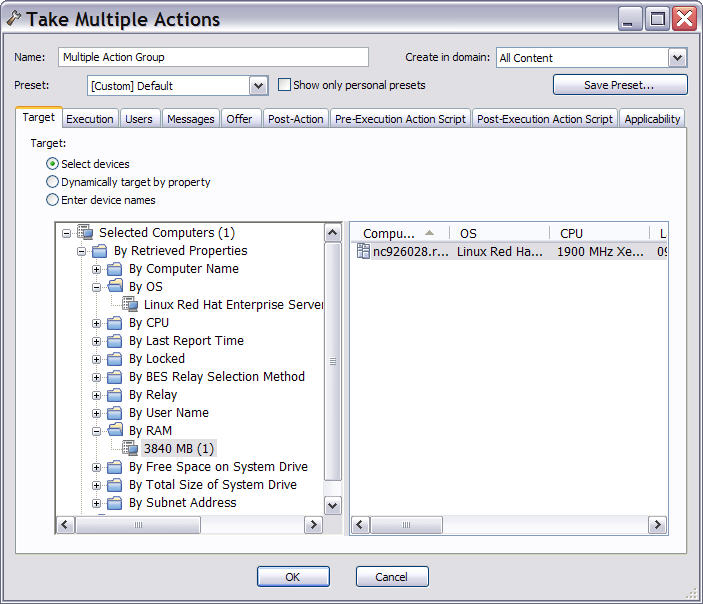
Task: Click the By Last Report Time folder icon
Action: (114, 341)
